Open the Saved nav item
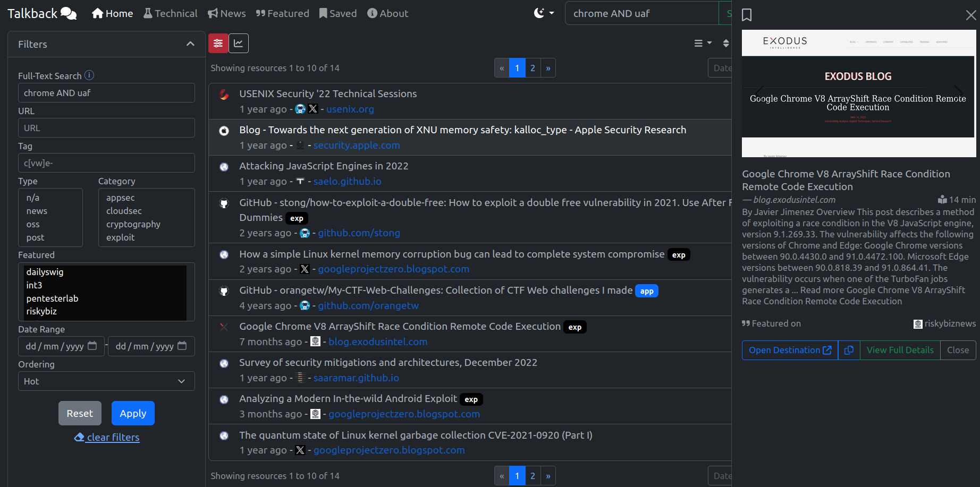The height and width of the screenshot is (487, 980). [338, 13]
